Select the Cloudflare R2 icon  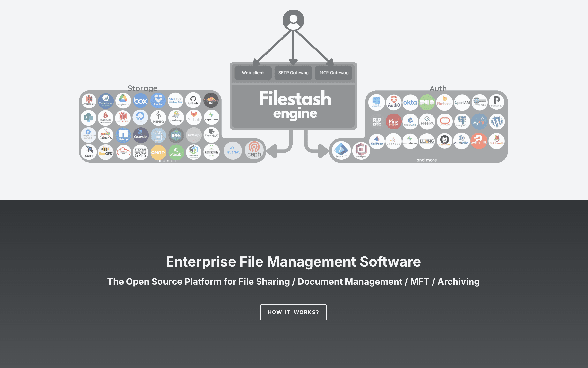tap(211, 100)
